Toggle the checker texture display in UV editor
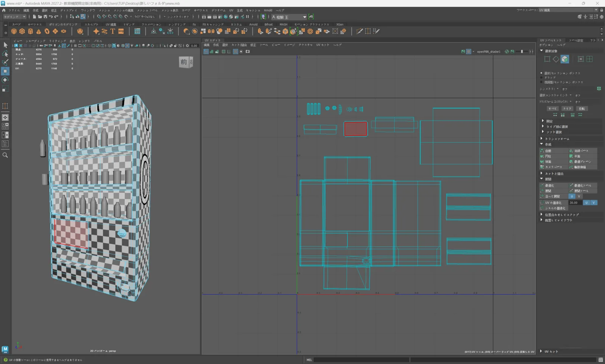Image resolution: width=605 pixels, height=364 pixels. pyautogui.click(x=468, y=52)
